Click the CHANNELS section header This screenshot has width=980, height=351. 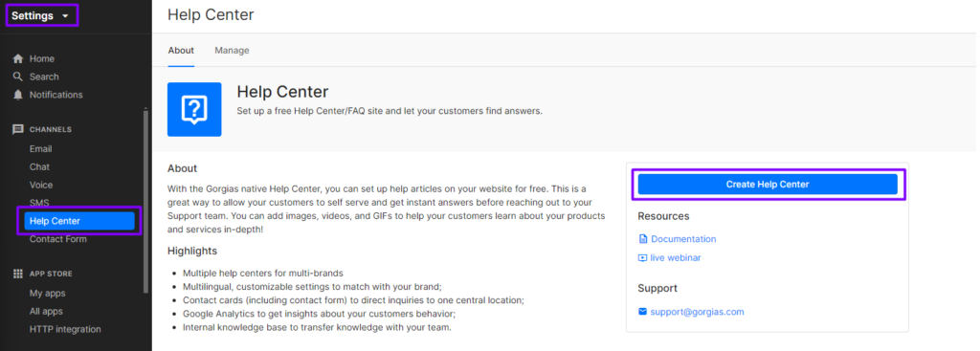click(x=51, y=130)
